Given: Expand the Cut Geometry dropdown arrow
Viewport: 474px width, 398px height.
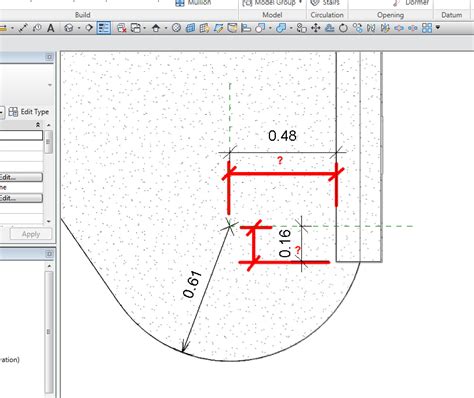Looking at the screenshot, I should tap(270, 28).
